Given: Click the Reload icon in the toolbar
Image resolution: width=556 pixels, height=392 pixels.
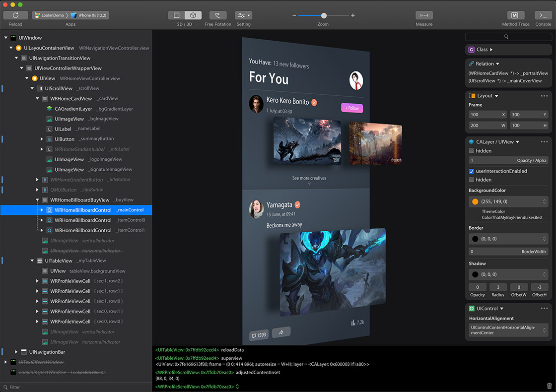Looking at the screenshot, I should (x=15, y=15).
